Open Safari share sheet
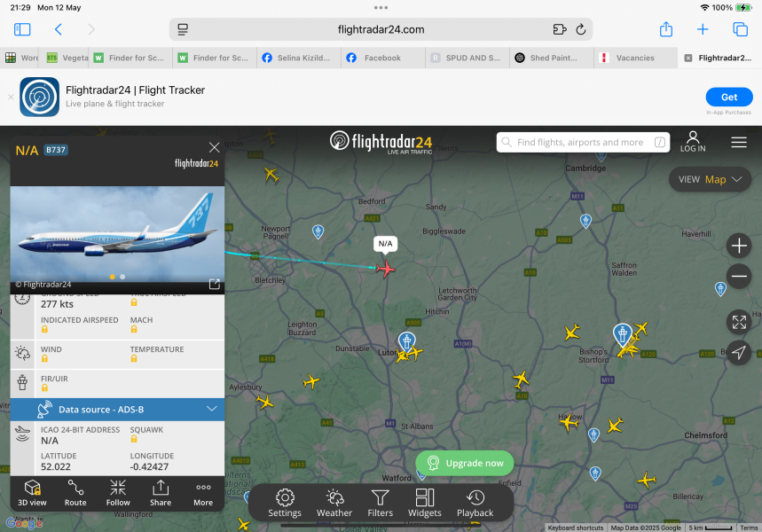This screenshot has height=532, width=762. pos(666,29)
